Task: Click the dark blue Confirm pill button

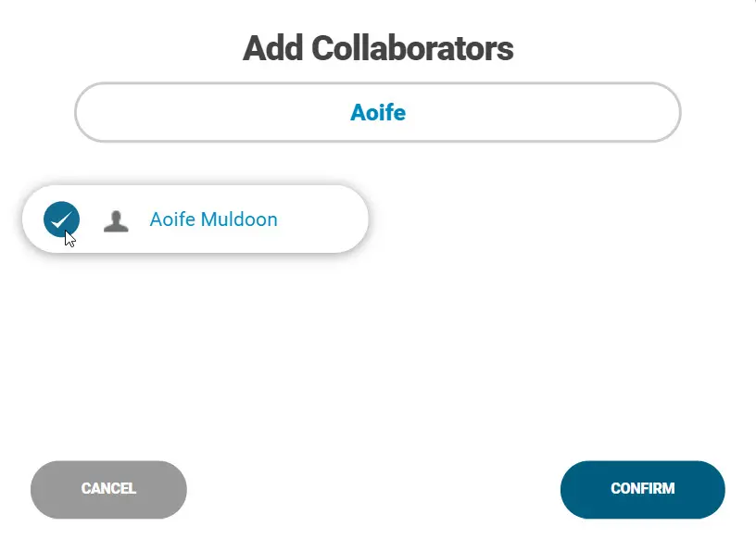Action: coord(642,489)
